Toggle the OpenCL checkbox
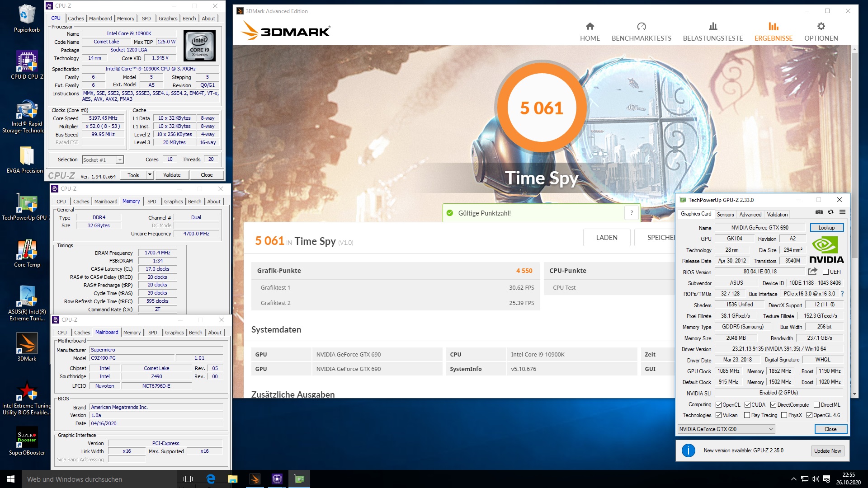The width and height of the screenshot is (868, 488). click(x=718, y=405)
